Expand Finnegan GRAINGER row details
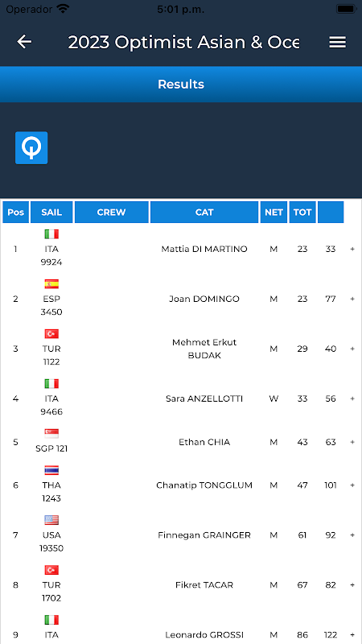 [x=352, y=535]
